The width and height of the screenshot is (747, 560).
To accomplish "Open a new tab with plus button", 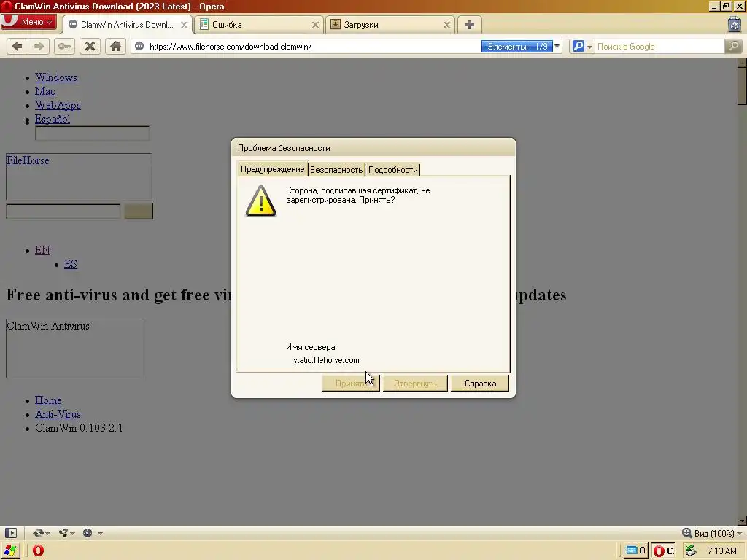I will click(x=470, y=25).
